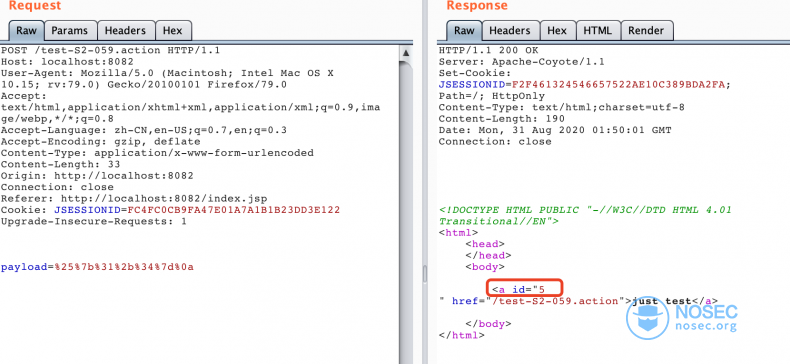Switch to the Request Params tab
The height and width of the screenshot is (364, 790).
point(71,31)
